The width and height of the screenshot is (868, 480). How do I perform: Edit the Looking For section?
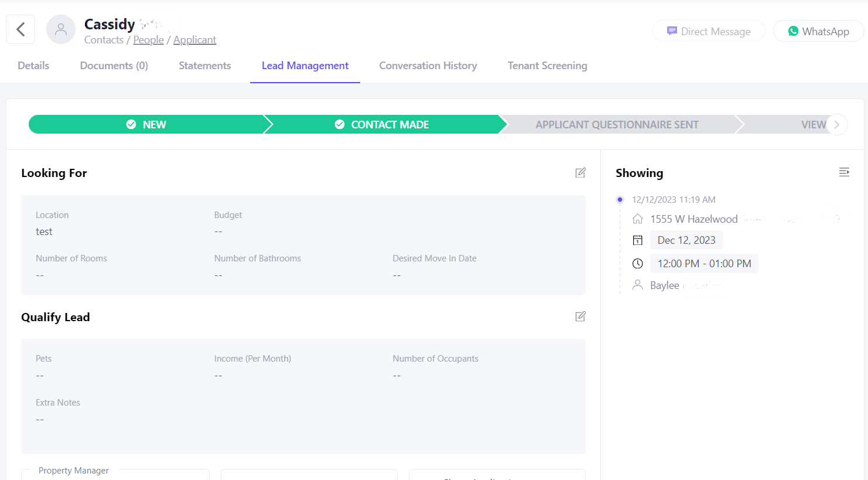[x=580, y=173]
